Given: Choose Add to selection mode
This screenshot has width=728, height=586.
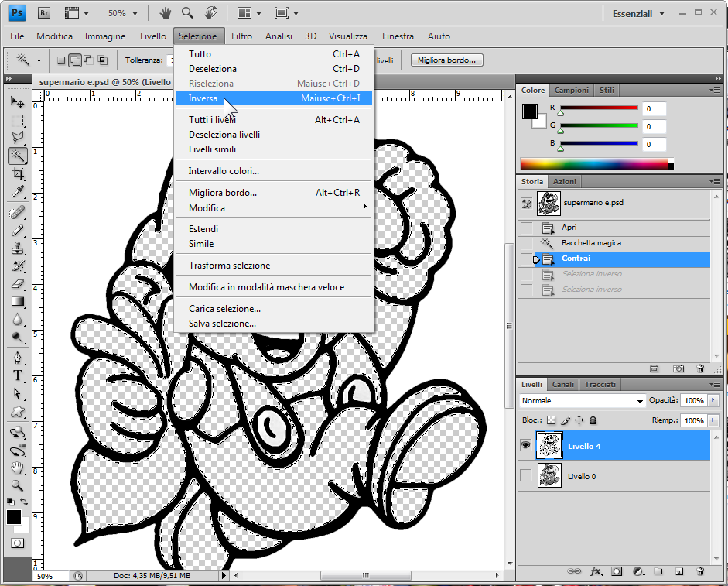Looking at the screenshot, I should point(75,60).
